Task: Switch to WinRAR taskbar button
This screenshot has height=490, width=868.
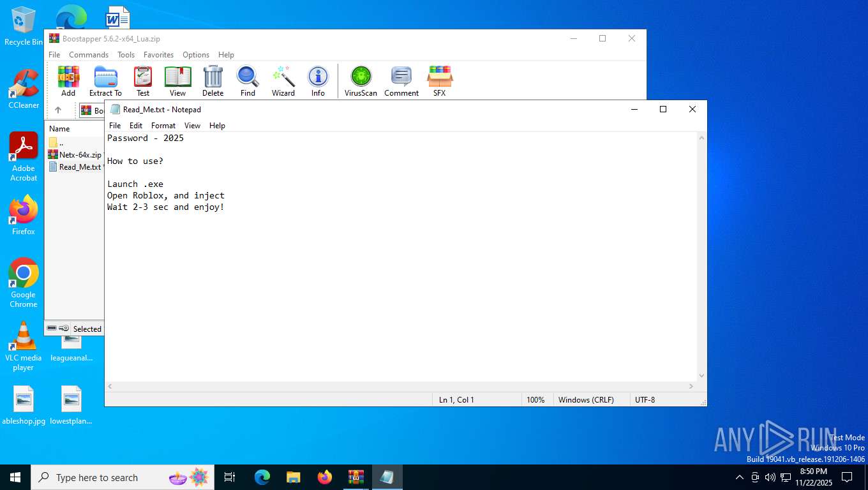Action: (x=356, y=477)
